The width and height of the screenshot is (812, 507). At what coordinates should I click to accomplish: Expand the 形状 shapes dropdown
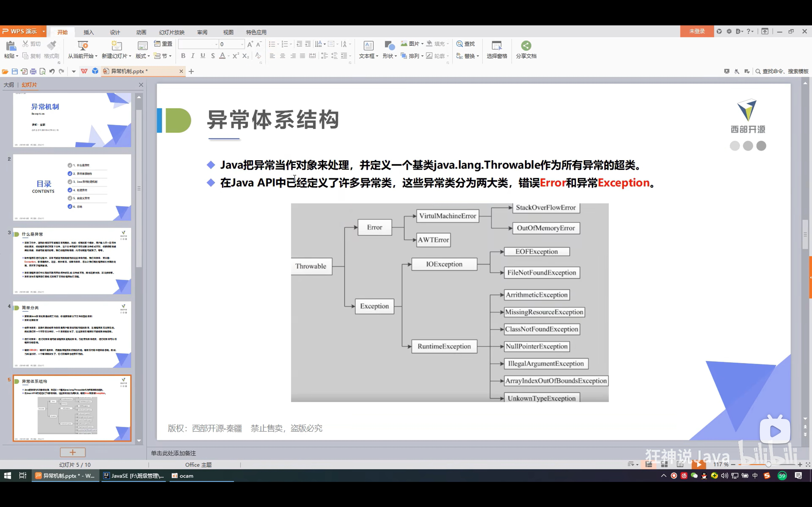(x=396, y=56)
